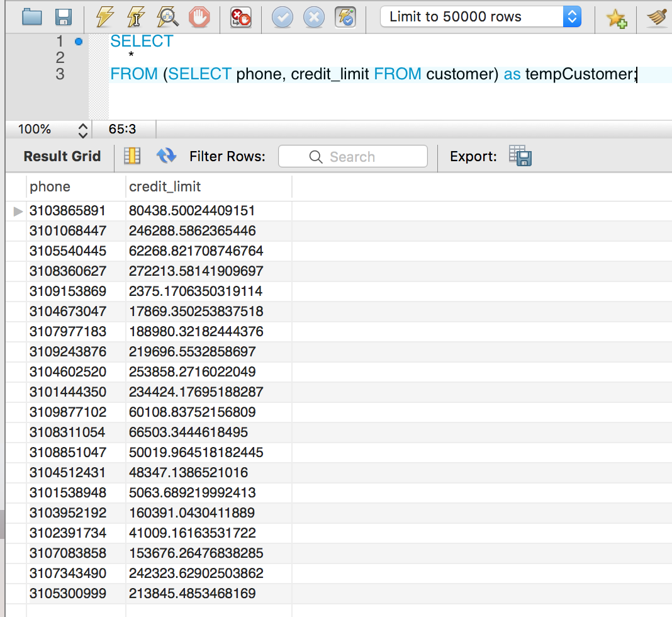Save the script with floppy disk icon

point(64,17)
